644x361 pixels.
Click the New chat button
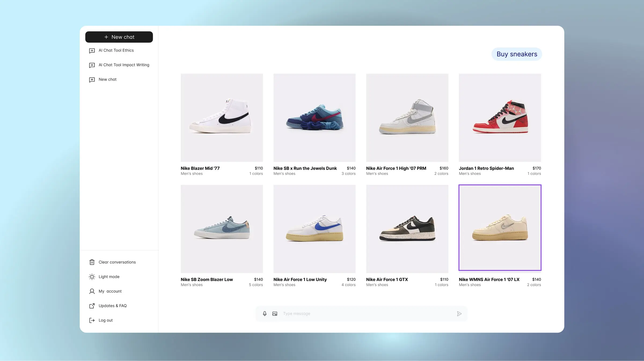point(119,37)
